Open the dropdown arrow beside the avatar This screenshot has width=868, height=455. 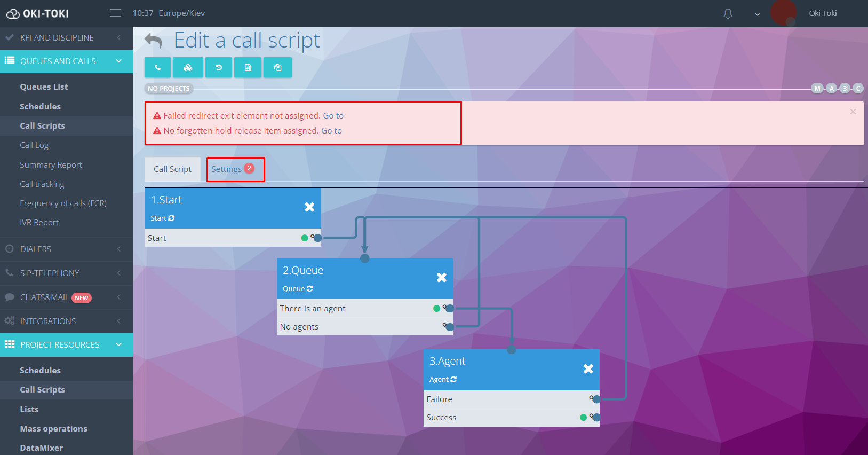tap(757, 14)
